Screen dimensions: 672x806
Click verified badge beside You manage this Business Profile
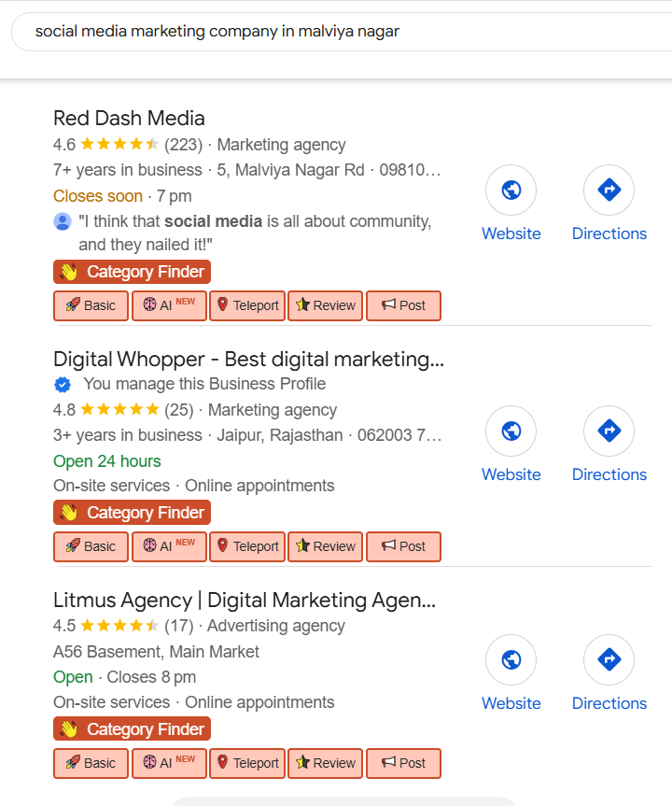click(x=63, y=384)
